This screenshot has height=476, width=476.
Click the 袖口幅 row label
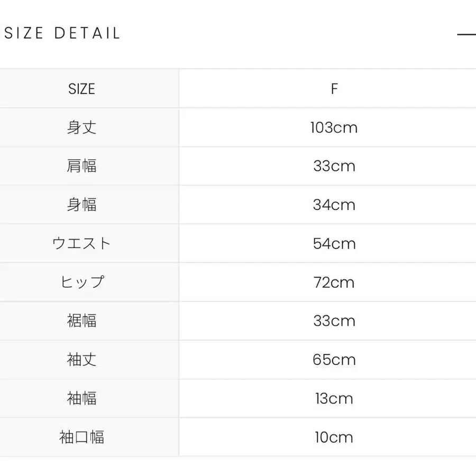pyautogui.click(x=81, y=437)
